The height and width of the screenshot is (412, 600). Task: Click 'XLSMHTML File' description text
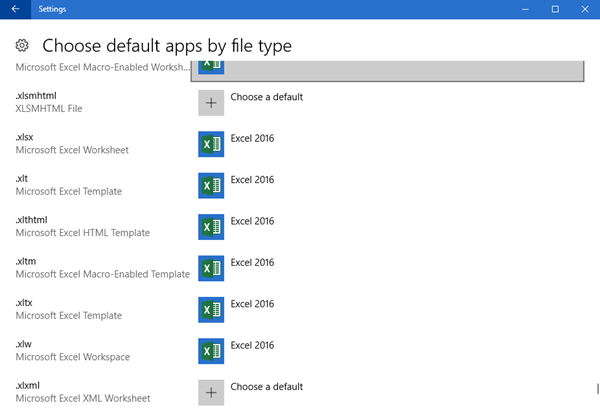click(49, 109)
